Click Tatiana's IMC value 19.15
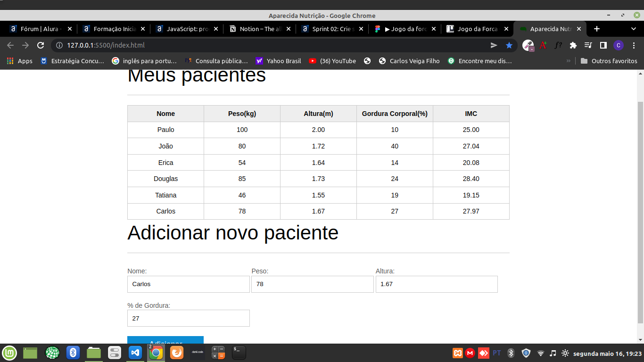Viewport: 644px width, 362px height. [x=471, y=195]
